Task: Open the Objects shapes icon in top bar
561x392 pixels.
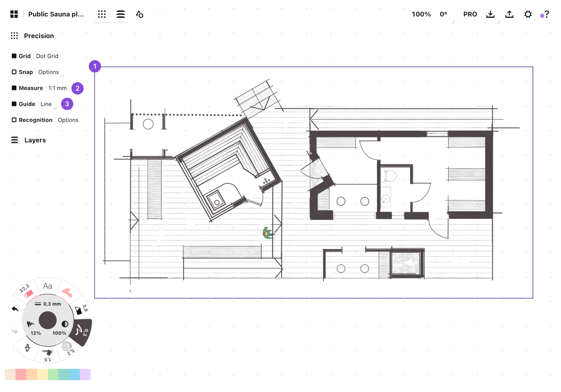Action: [x=139, y=14]
